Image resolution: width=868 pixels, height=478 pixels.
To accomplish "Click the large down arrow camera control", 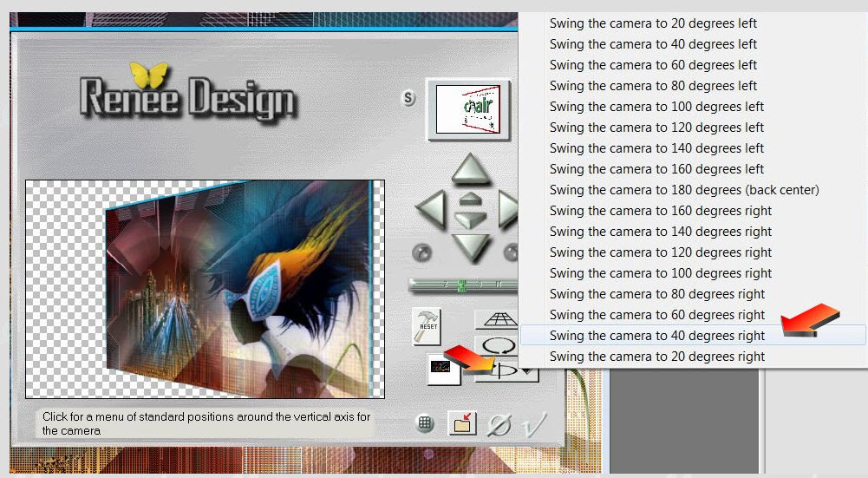I will coord(471,247).
